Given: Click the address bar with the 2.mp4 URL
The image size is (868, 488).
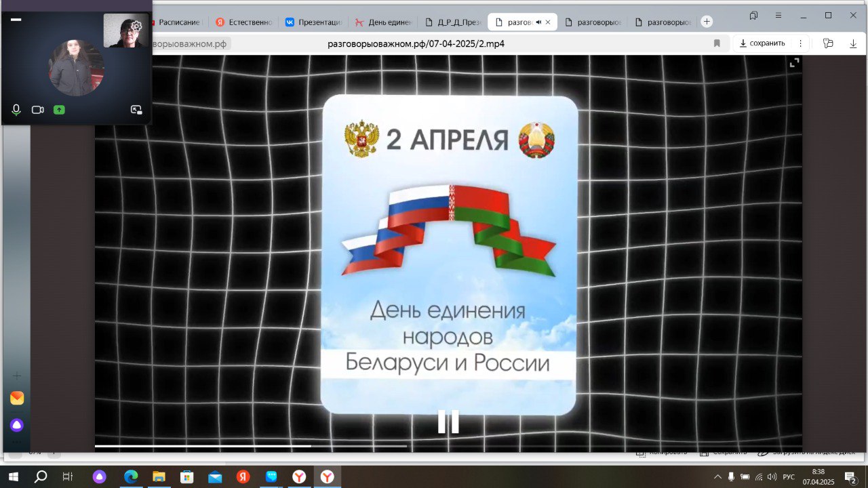Looking at the screenshot, I should point(416,43).
